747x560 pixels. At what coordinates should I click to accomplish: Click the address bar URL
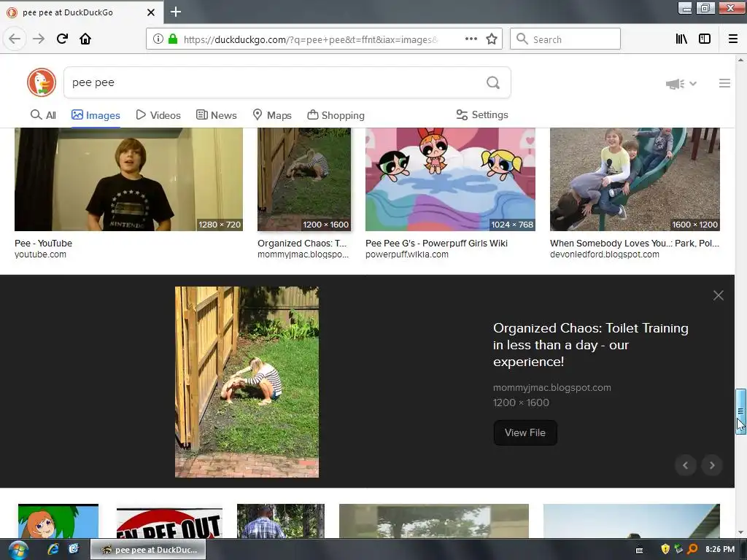click(309, 39)
